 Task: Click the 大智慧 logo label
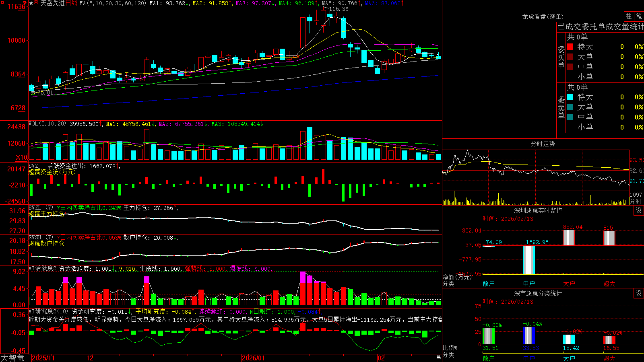click(x=12, y=358)
